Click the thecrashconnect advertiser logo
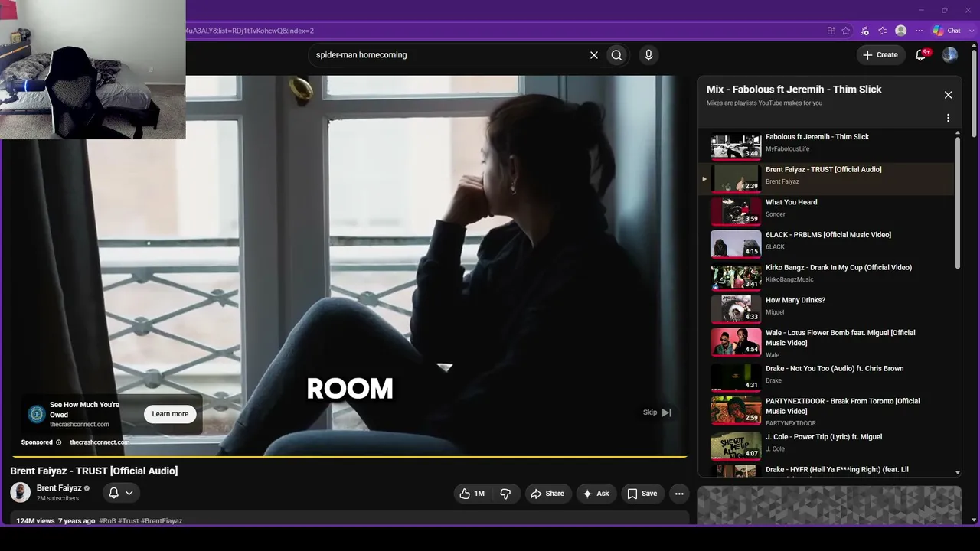This screenshot has width=980, height=551. pyautogui.click(x=36, y=414)
